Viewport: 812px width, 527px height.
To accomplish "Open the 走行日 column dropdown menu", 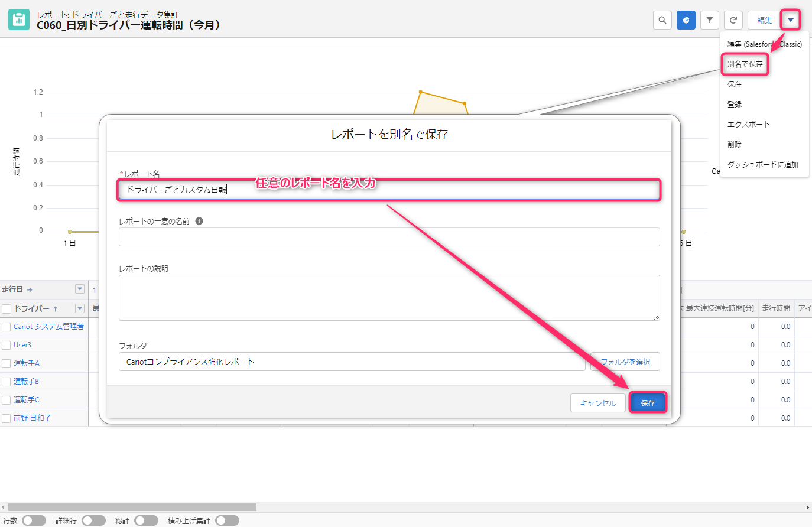I will point(80,289).
